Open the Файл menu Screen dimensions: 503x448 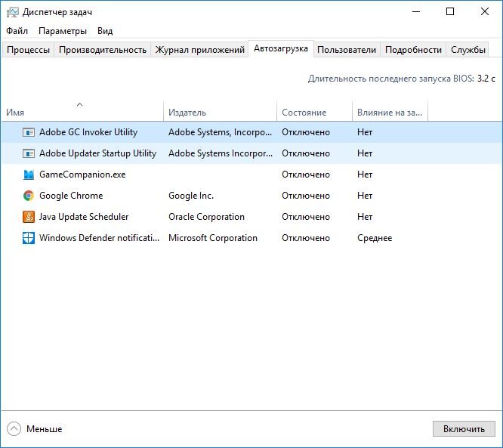point(17,31)
